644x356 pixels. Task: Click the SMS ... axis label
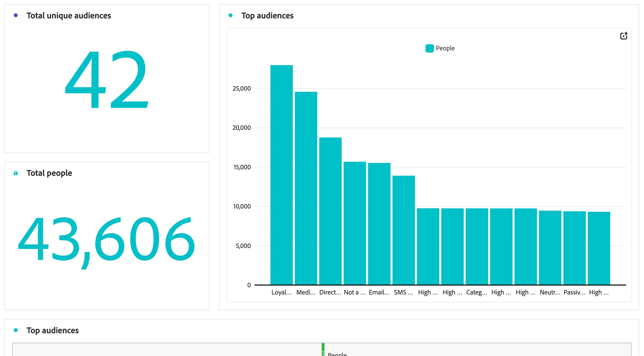click(404, 292)
